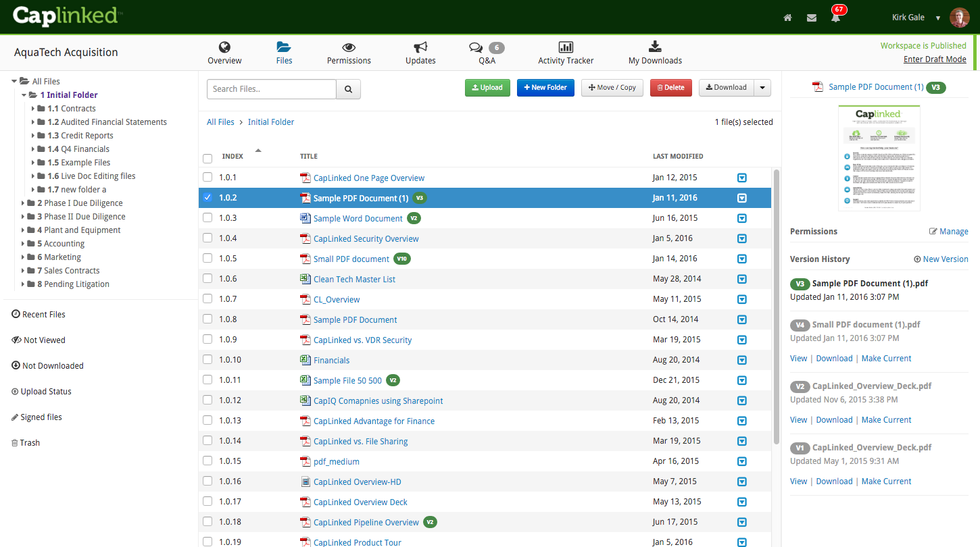Expand the 5 Accounting folder
This screenshot has width=980, height=547.
click(x=23, y=244)
